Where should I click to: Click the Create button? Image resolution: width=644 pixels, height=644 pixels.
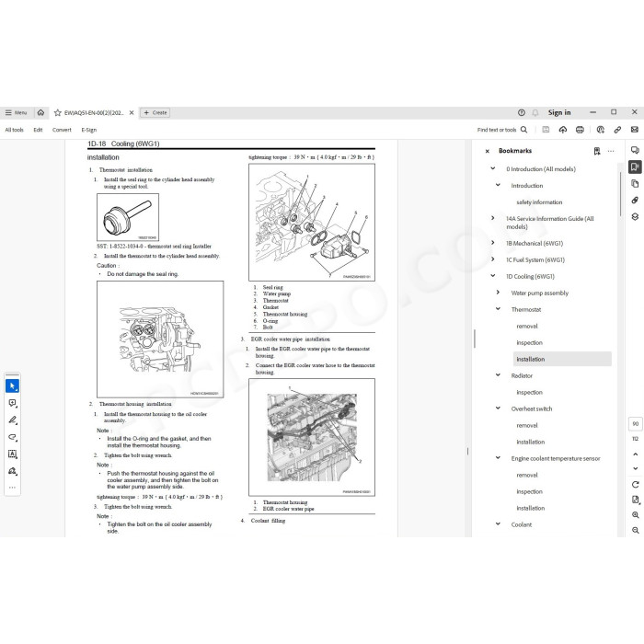(x=155, y=112)
